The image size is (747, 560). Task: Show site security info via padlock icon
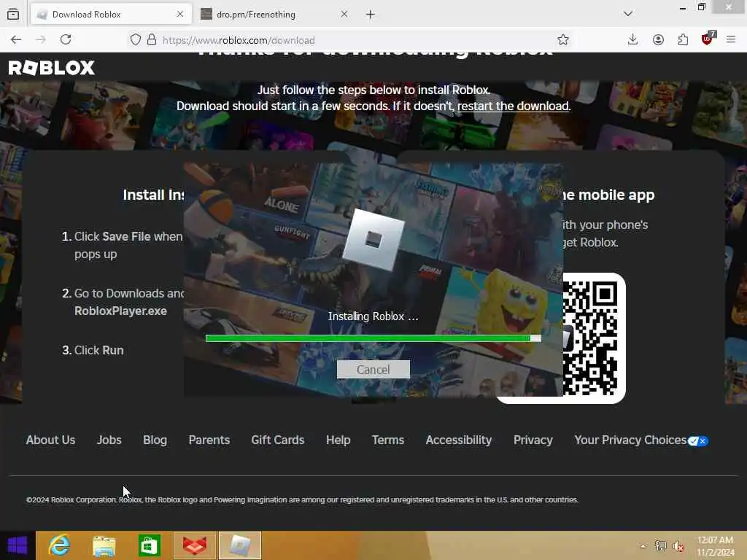click(152, 39)
